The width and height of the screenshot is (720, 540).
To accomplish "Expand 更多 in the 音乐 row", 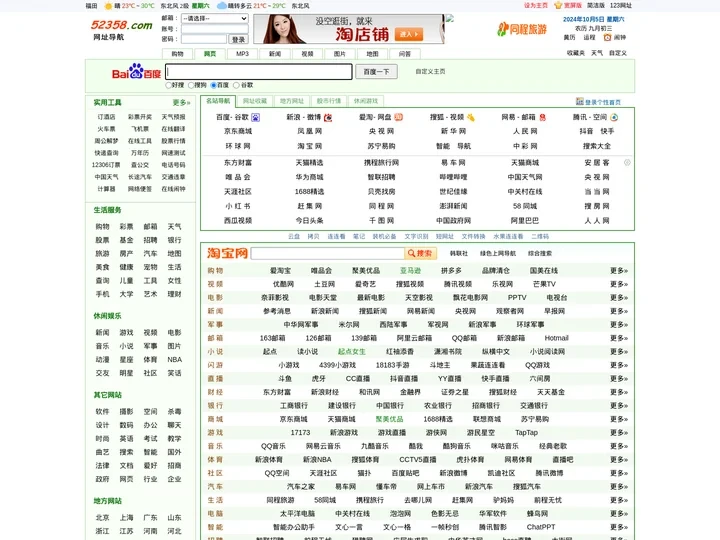I will (619, 446).
